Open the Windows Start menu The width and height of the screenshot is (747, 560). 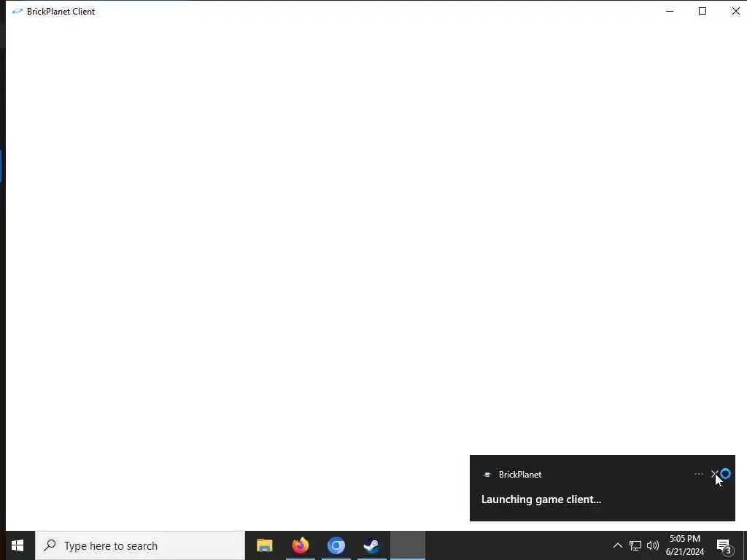pyautogui.click(x=18, y=545)
